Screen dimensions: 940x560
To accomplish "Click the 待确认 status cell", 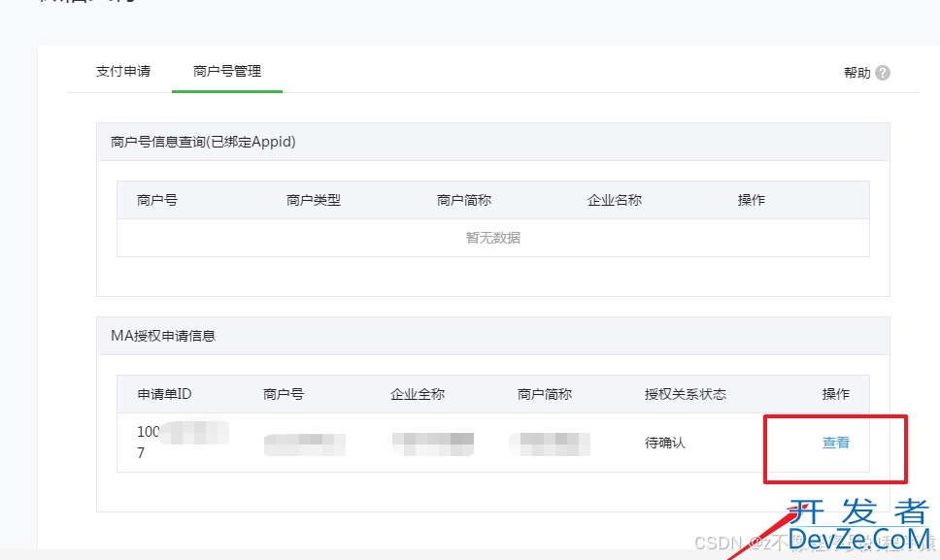I will tap(665, 443).
